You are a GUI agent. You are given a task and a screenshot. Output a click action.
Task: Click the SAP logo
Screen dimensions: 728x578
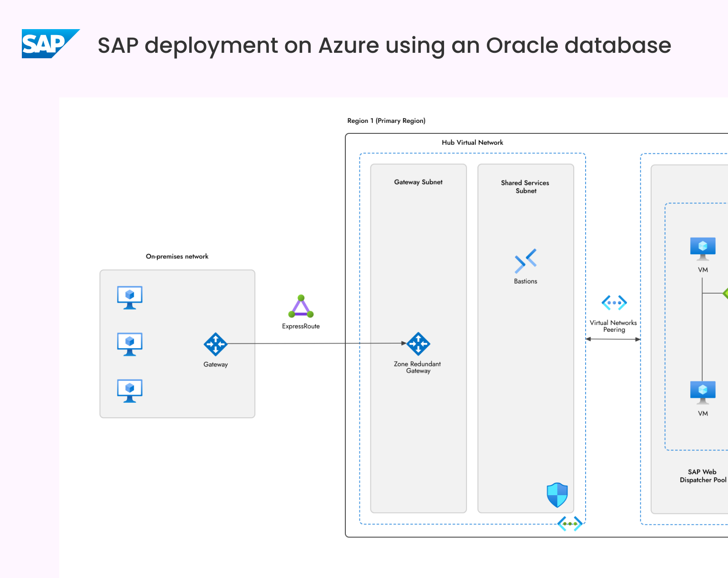pos(51,44)
